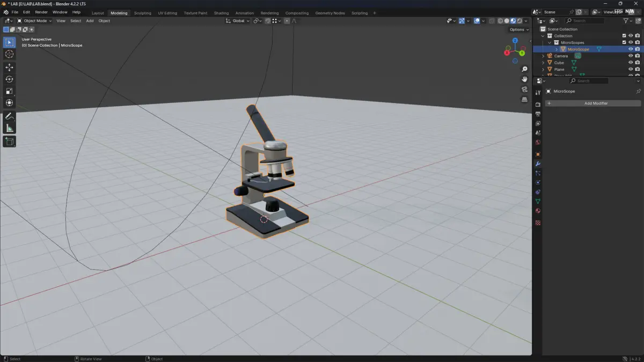Viewport: 644px width, 362px height.
Task: Select the Annotate tool
Action: 9,116
